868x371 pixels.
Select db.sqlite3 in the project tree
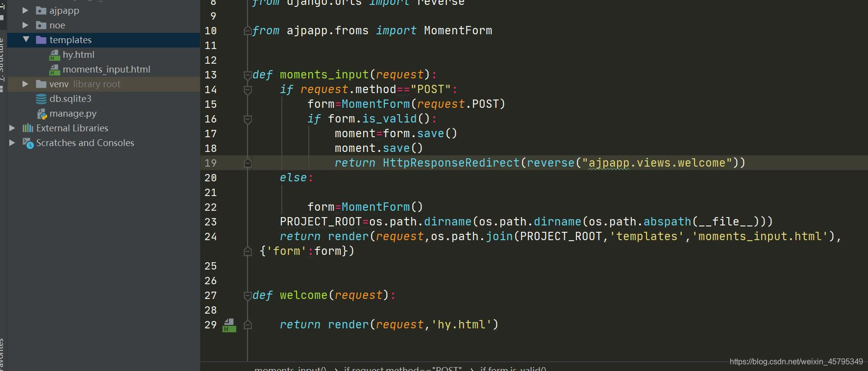click(x=71, y=99)
